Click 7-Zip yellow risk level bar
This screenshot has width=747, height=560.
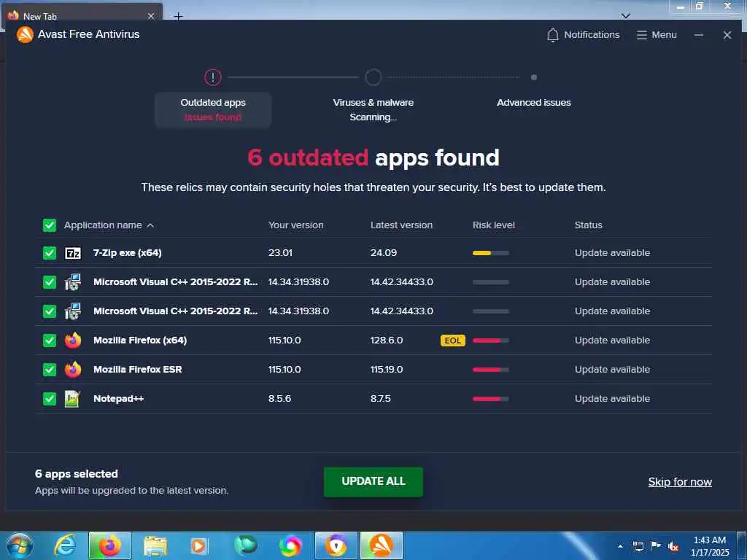point(491,253)
